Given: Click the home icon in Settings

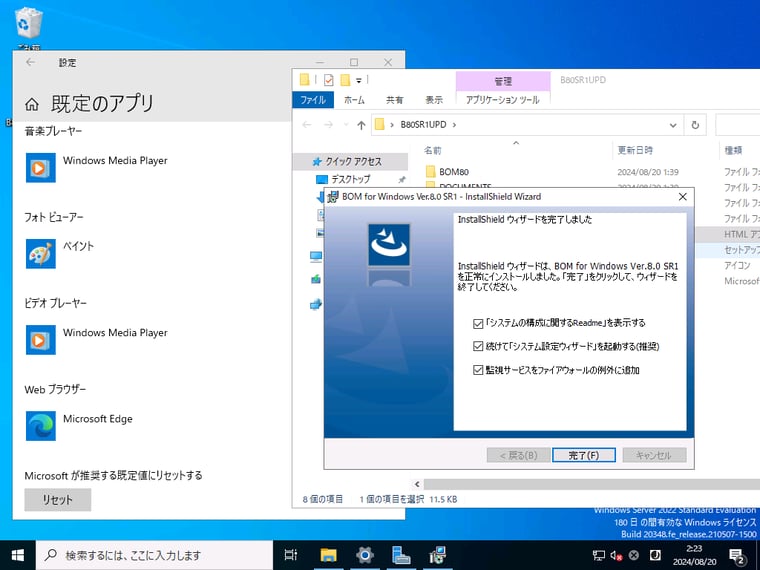Looking at the screenshot, I should (x=32, y=104).
